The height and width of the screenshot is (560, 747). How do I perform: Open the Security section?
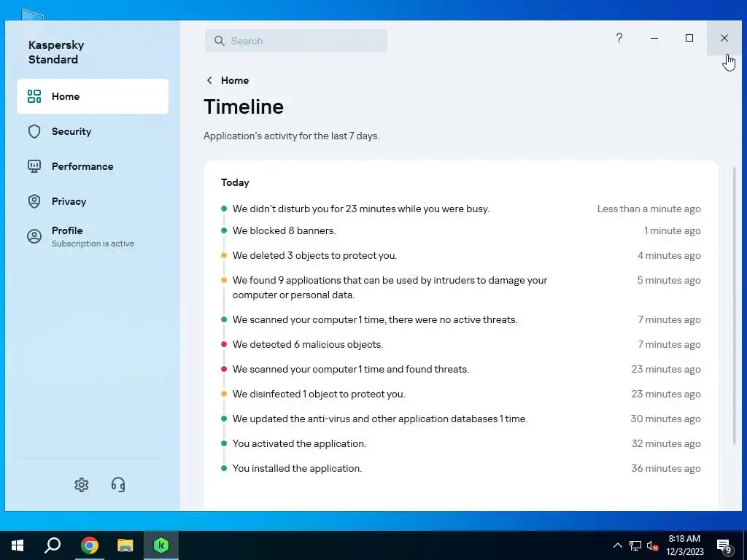[93, 131]
